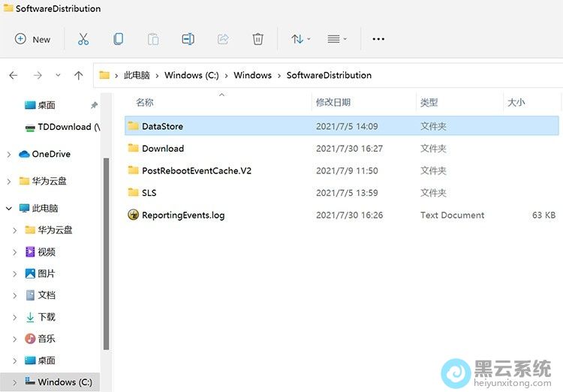Open the View layout options dropdown
563x392 pixels.
click(x=337, y=39)
